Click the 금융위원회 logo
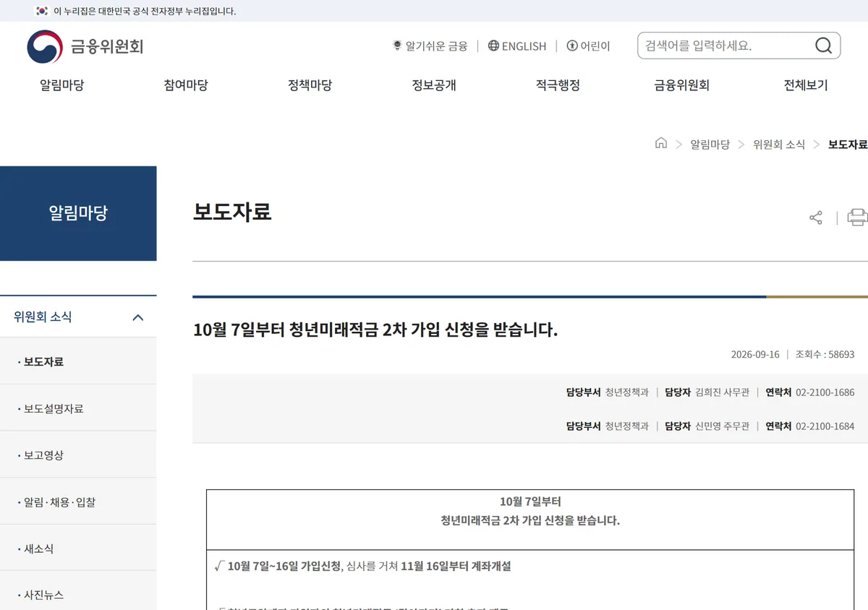This screenshot has height=610, width=868. (x=85, y=46)
